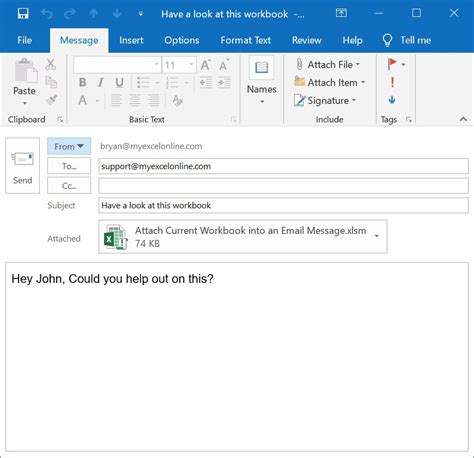Click the Tell me search box
474x458 pixels.
tap(407, 40)
